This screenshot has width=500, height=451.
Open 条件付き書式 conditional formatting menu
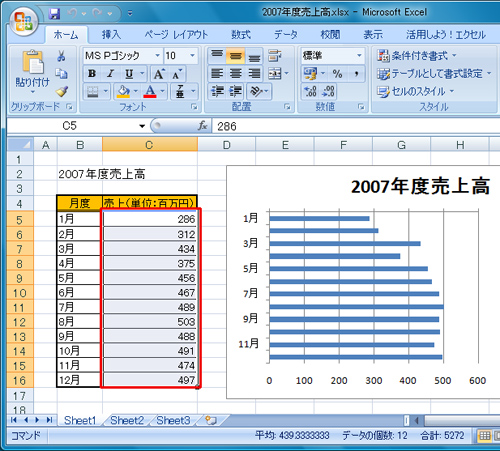pyautogui.click(x=417, y=56)
